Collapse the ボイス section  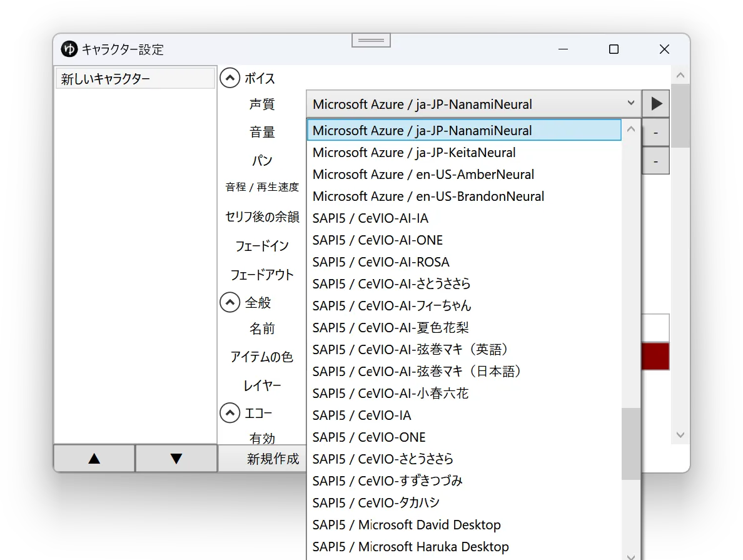230,78
